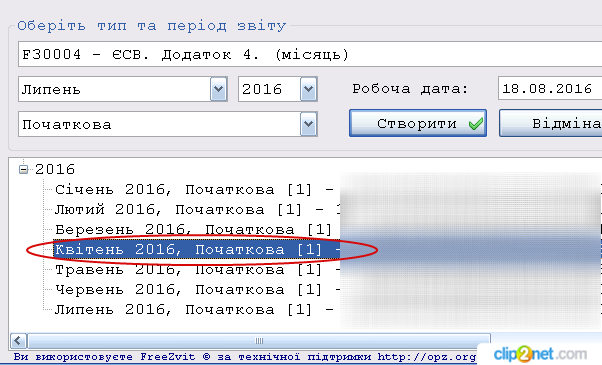This screenshot has height=365, width=602.
Task: Select Січень 2016, Початкова tree row
Action: tap(194, 190)
